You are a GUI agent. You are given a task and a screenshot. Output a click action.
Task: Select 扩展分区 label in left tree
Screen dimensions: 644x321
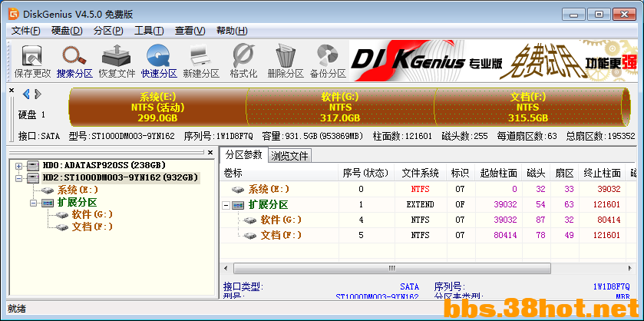click(x=77, y=202)
